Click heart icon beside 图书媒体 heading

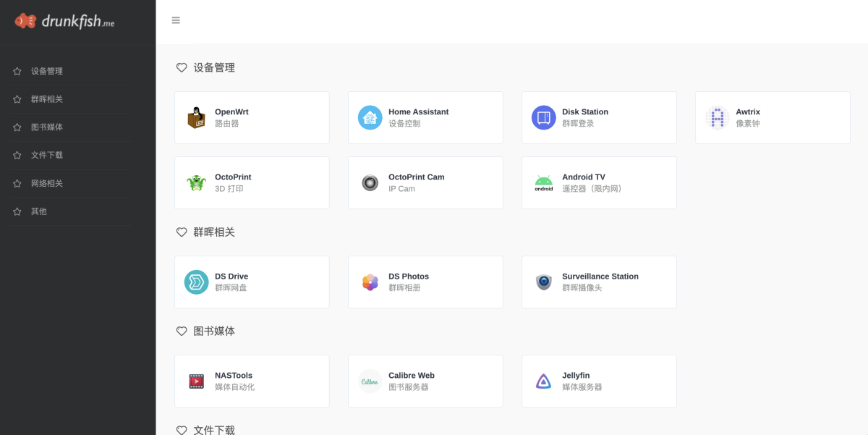pos(182,331)
